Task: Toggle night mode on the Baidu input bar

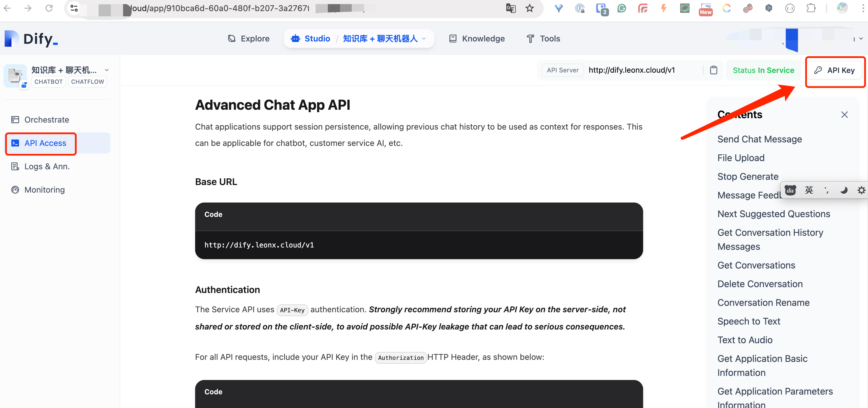Action: tap(844, 190)
